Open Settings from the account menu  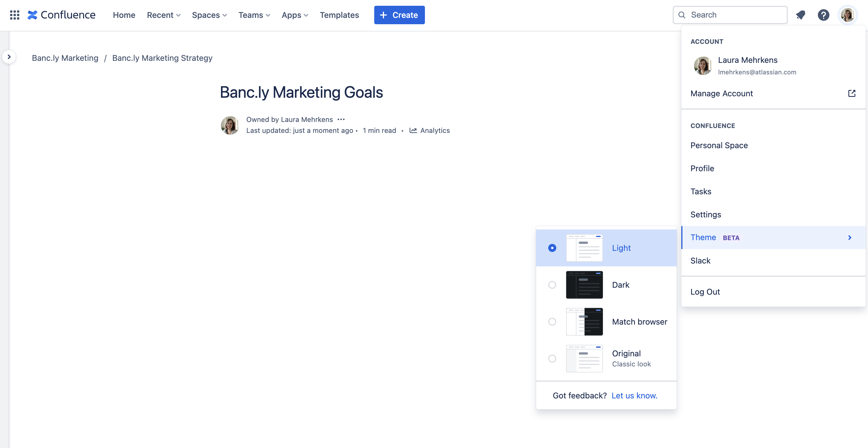pos(773,214)
